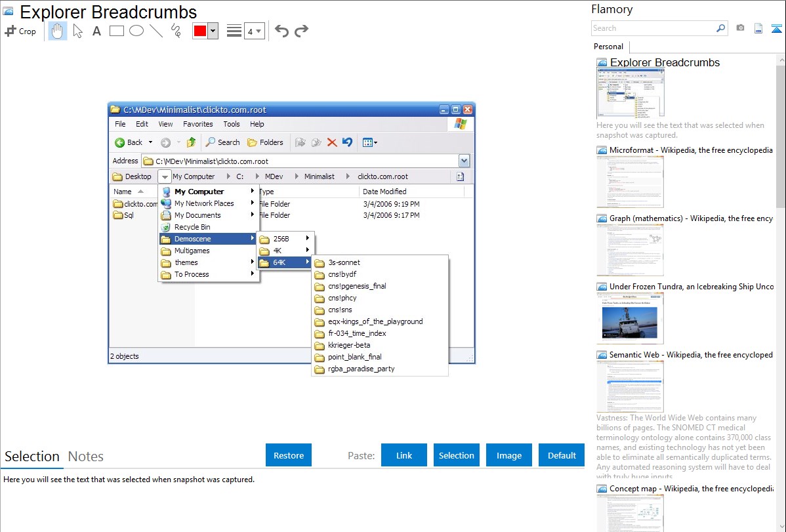The height and width of the screenshot is (532, 786).
Task: Choose the freehand squiggle drawing tool
Action: 175,31
